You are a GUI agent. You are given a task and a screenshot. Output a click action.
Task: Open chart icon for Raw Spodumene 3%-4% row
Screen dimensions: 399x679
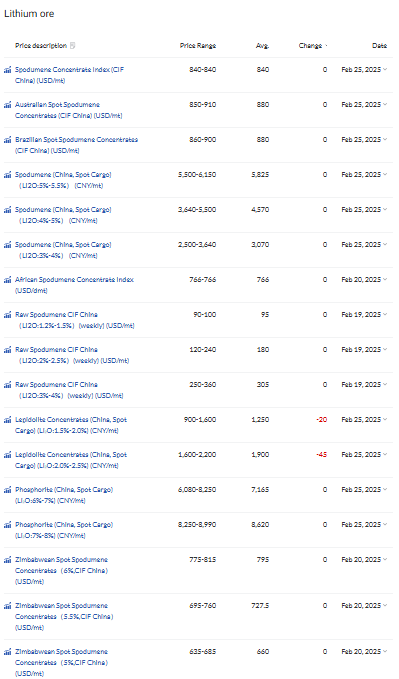[7, 385]
